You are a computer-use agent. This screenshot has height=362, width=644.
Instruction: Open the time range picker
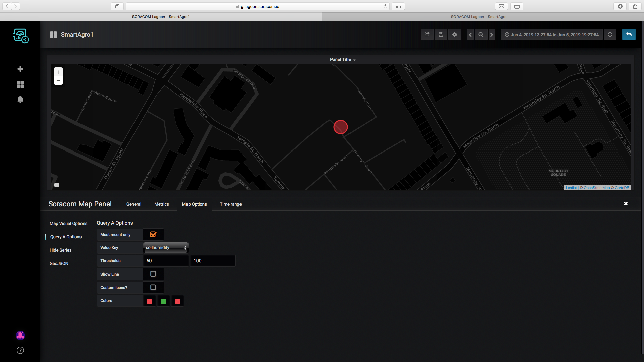click(x=552, y=35)
